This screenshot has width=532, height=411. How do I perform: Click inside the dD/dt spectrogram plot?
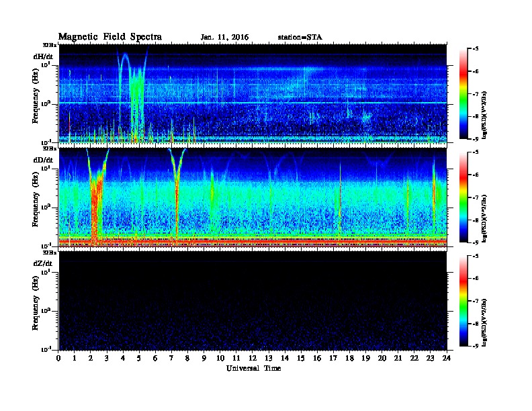[x=253, y=197]
